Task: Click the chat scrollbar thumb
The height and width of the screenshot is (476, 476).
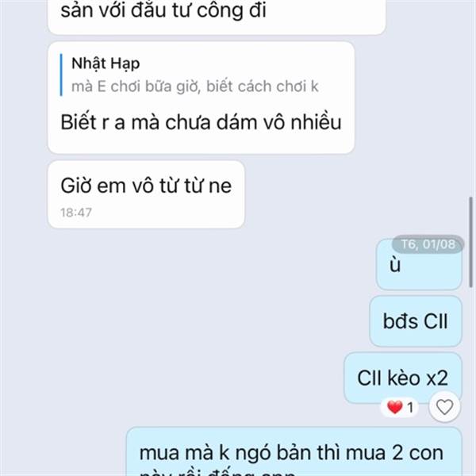Action: pos(470,242)
